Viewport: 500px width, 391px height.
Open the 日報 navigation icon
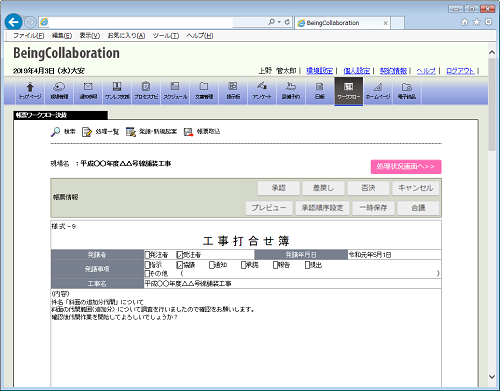coord(320,91)
